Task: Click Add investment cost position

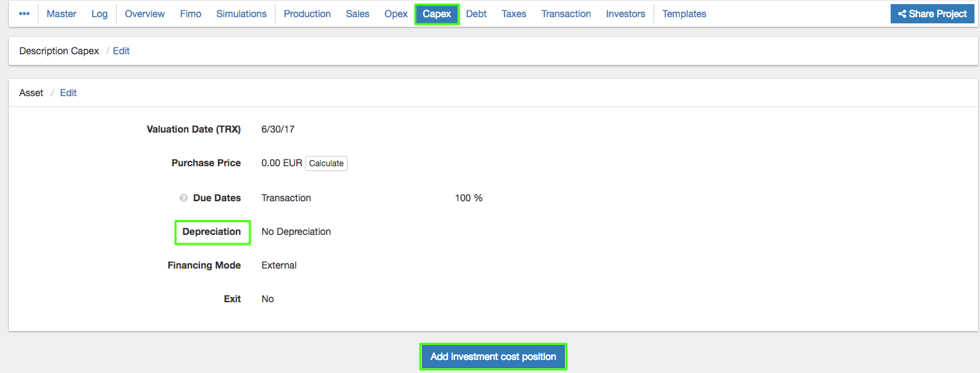Action: tap(493, 357)
